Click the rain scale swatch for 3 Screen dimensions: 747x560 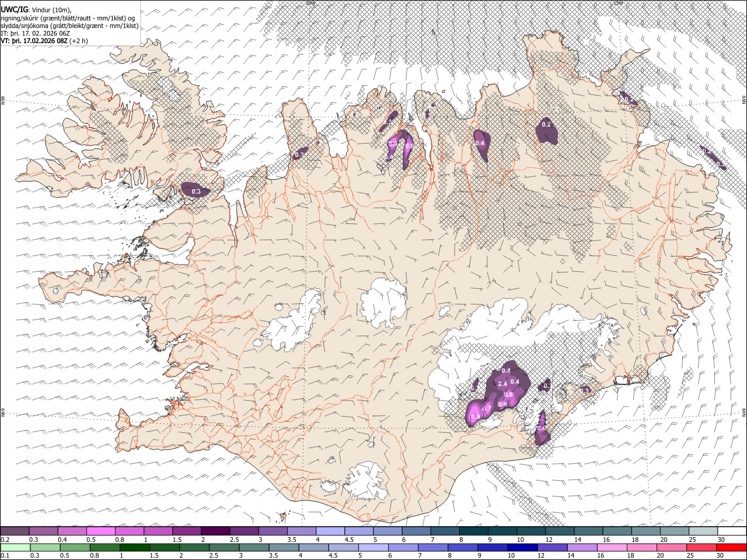tap(254, 548)
